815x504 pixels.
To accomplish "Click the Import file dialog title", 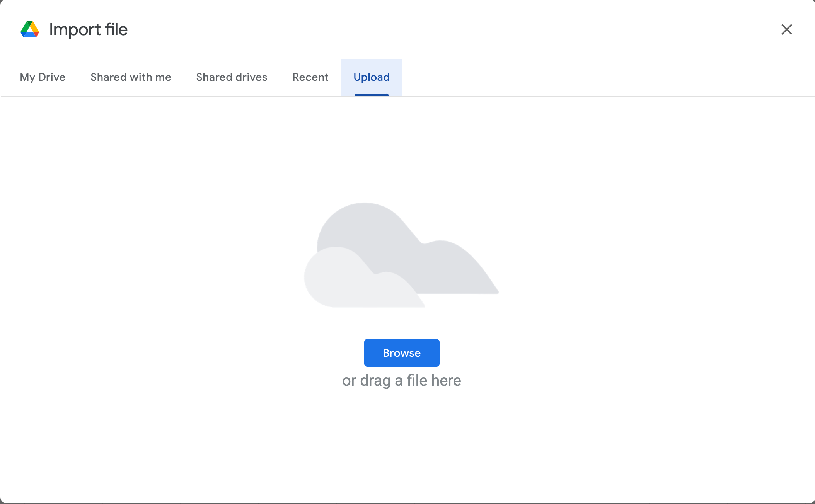I will tap(88, 29).
